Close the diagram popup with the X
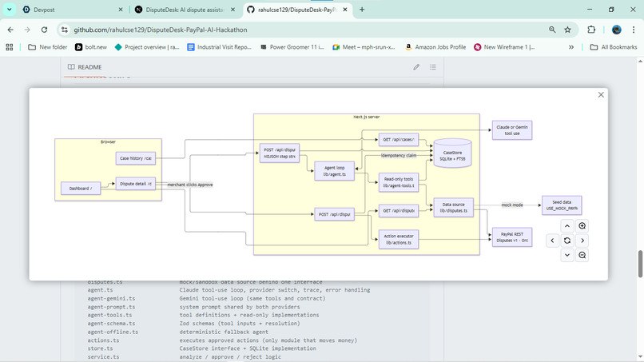Image resolution: width=644 pixels, height=362 pixels. (601, 95)
